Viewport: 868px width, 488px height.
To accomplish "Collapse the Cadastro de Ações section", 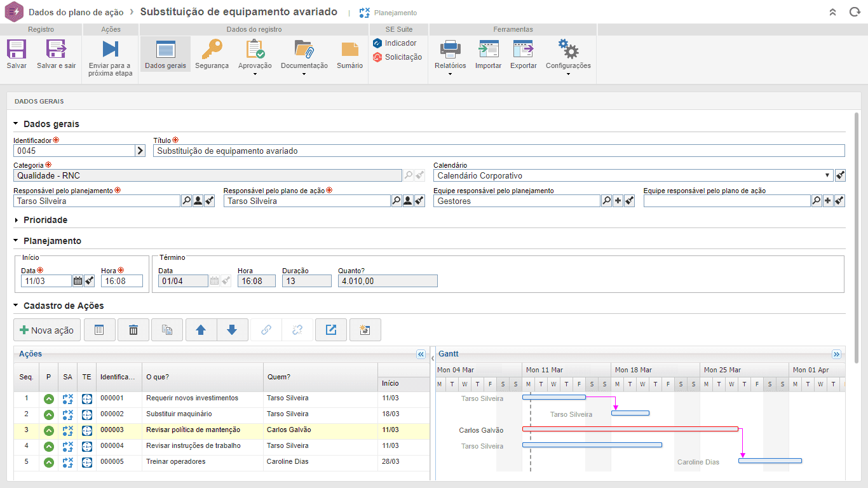I will pyautogui.click(x=17, y=306).
